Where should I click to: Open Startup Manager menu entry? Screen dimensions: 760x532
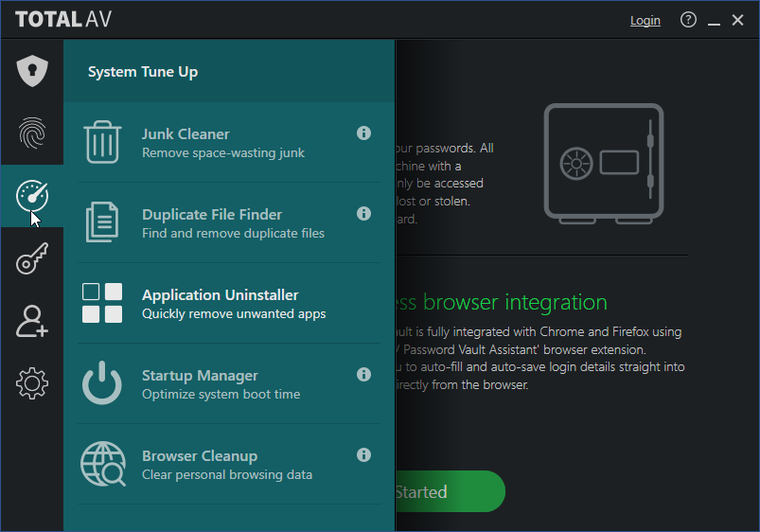point(229,383)
